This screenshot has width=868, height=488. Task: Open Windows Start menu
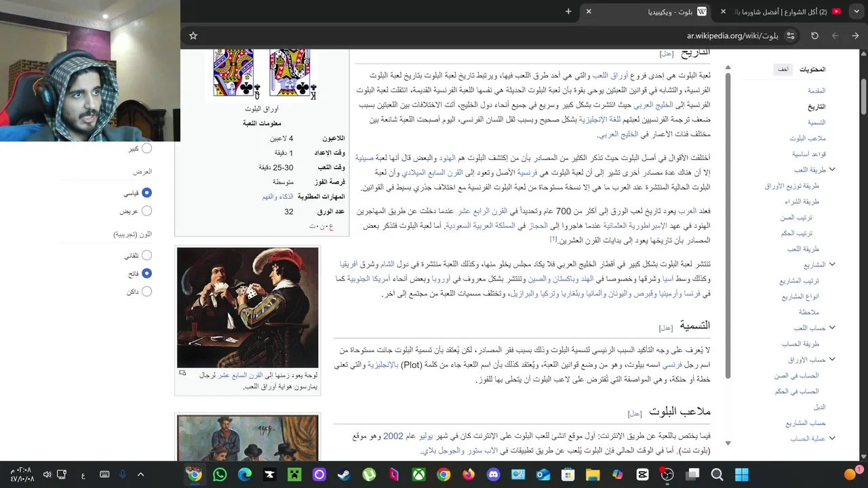[742, 475]
